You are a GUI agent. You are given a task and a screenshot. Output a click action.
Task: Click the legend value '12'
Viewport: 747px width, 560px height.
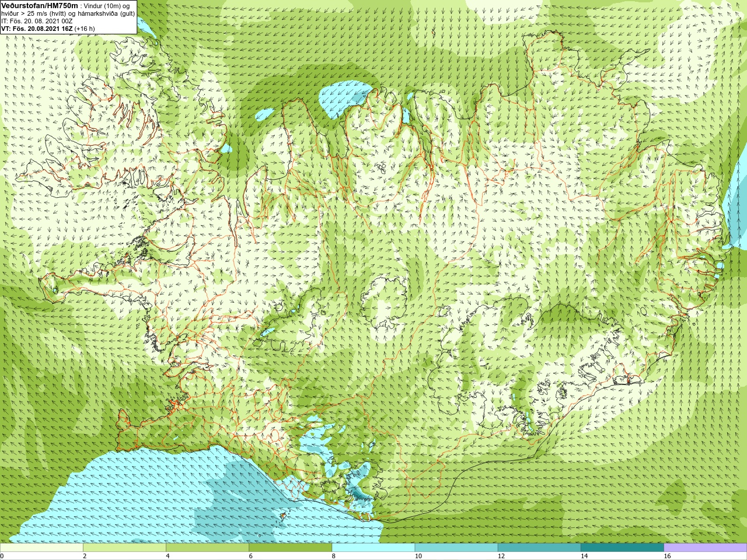tap(501, 556)
